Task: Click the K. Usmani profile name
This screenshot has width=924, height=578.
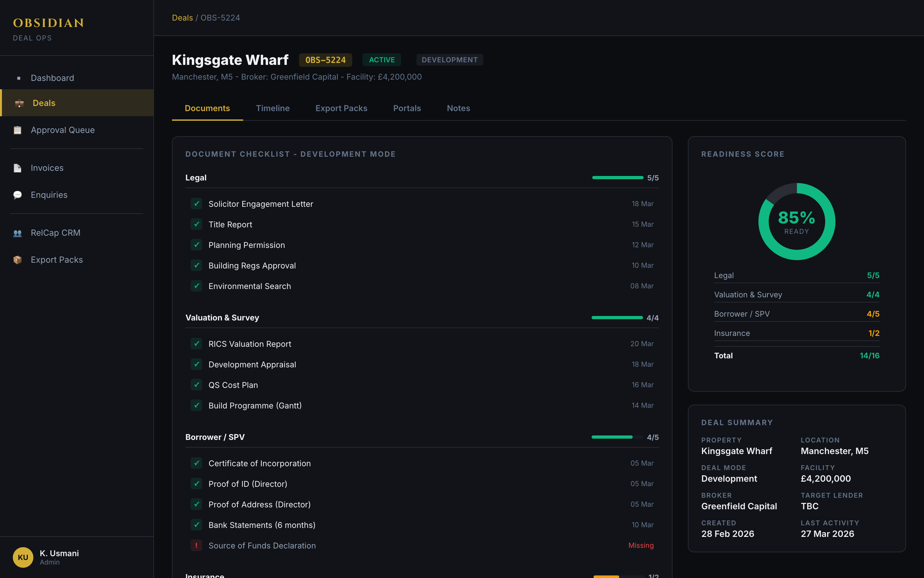Action: coord(59,553)
